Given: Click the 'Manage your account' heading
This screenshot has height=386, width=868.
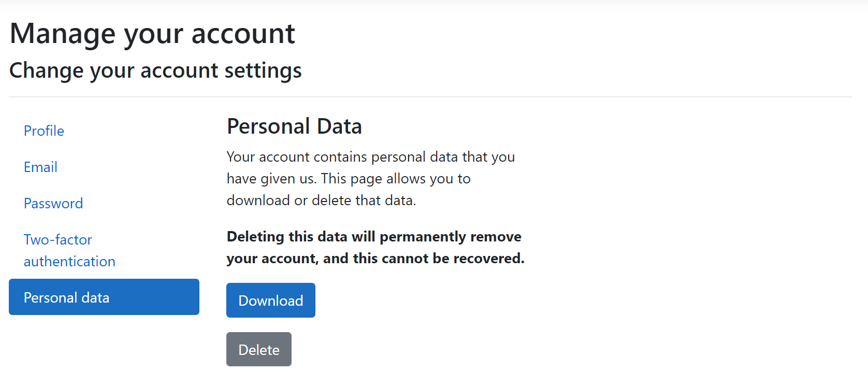Looking at the screenshot, I should [152, 34].
